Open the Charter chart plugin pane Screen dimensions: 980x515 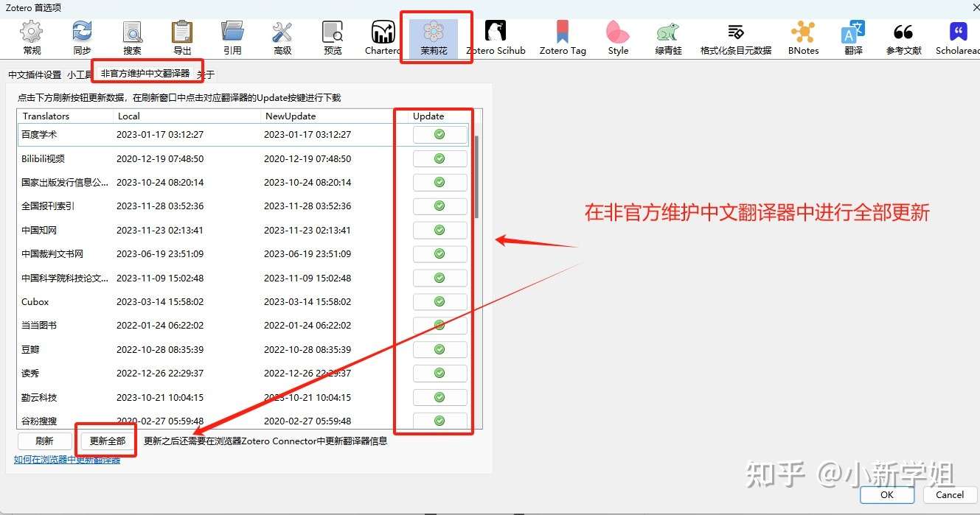pyautogui.click(x=383, y=38)
